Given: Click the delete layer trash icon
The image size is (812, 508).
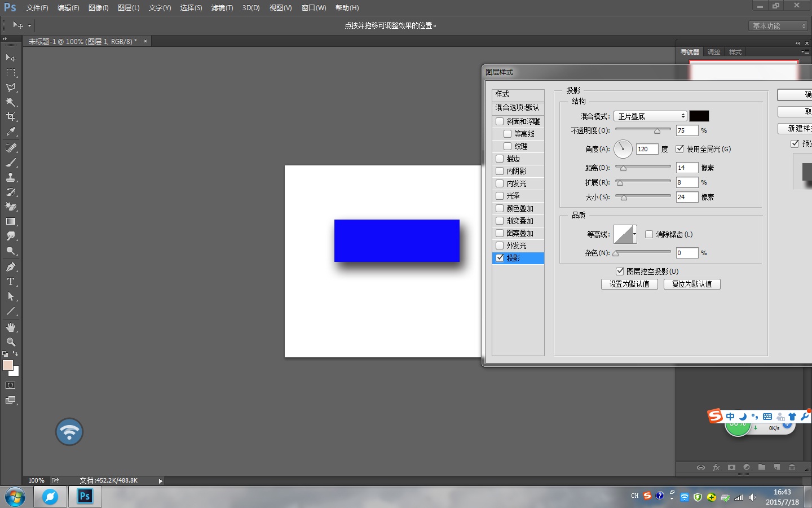Looking at the screenshot, I should click(792, 467).
